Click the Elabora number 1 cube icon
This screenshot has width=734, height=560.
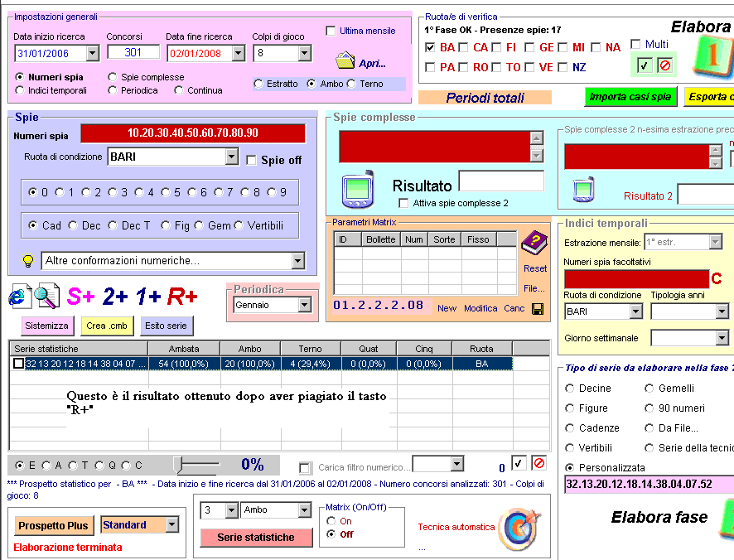(x=713, y=57)
